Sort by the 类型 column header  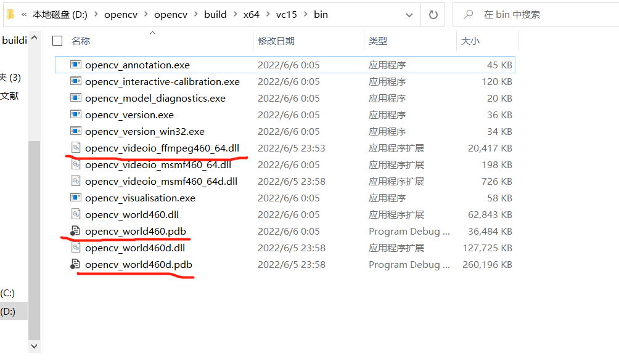click(x=378, y=41)
